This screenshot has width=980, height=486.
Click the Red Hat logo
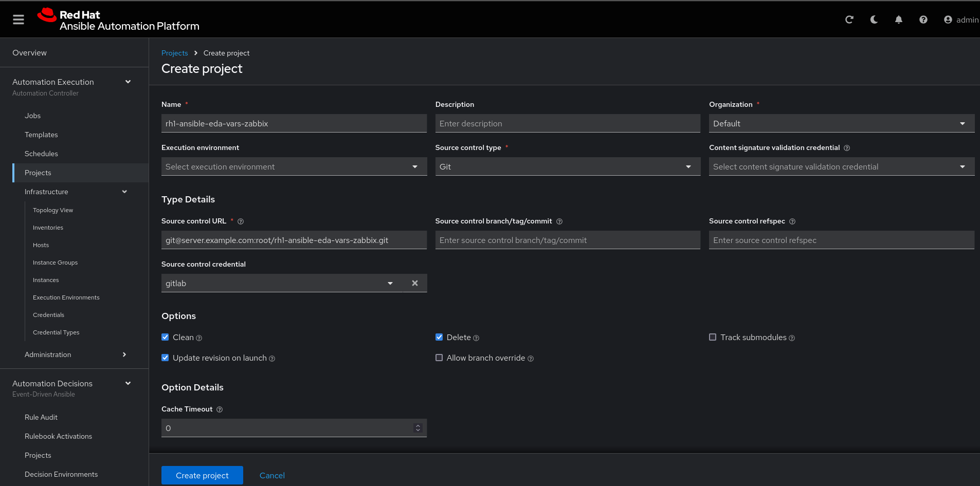click(x=118, y=20)
